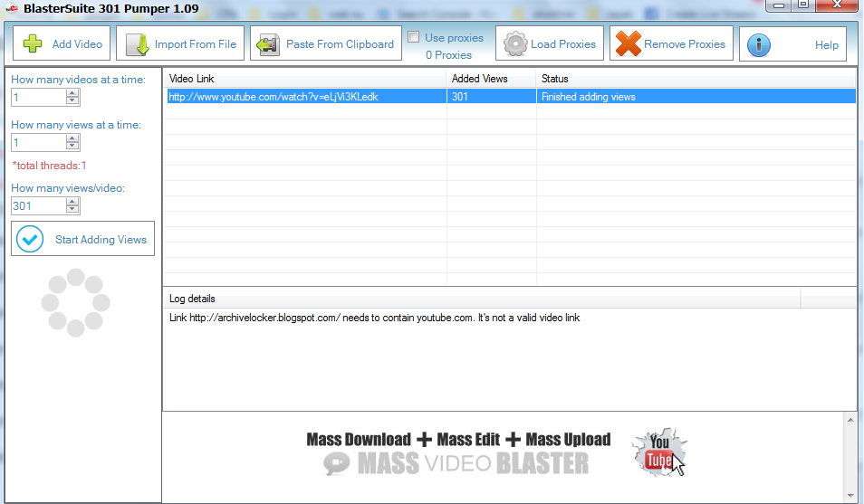Click the red X Remove Proxies icon
Viewport: 864px width, 504px height.
click(x=628, y=43)
